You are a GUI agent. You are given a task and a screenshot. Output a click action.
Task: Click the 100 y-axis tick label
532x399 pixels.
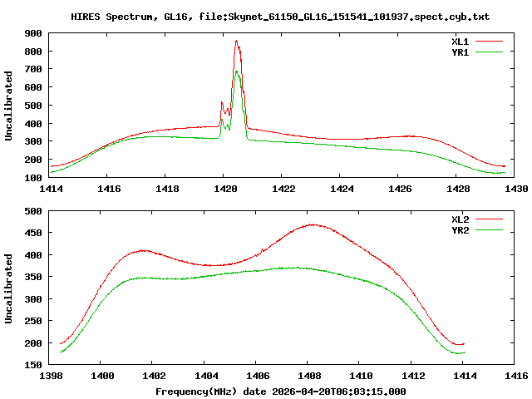click(x=33, y=178)
